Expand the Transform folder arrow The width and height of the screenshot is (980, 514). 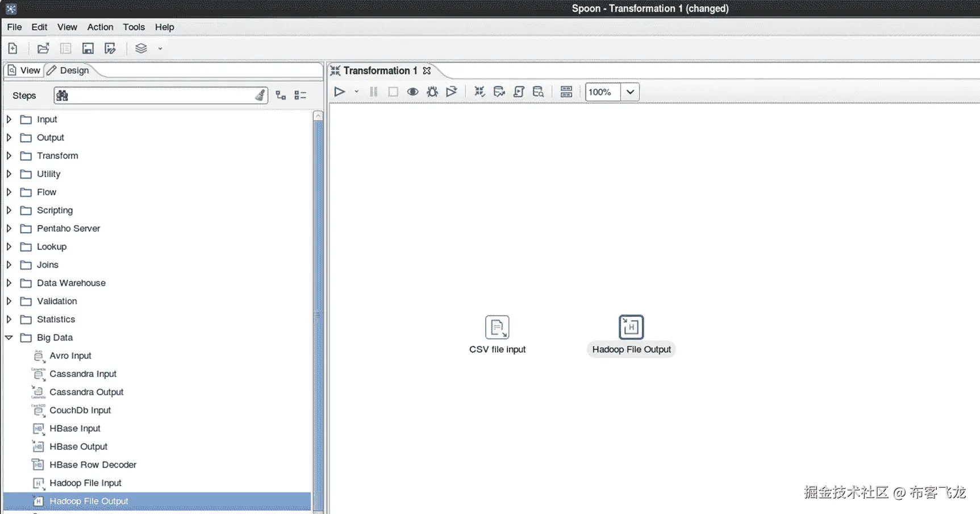pos(9,156)
